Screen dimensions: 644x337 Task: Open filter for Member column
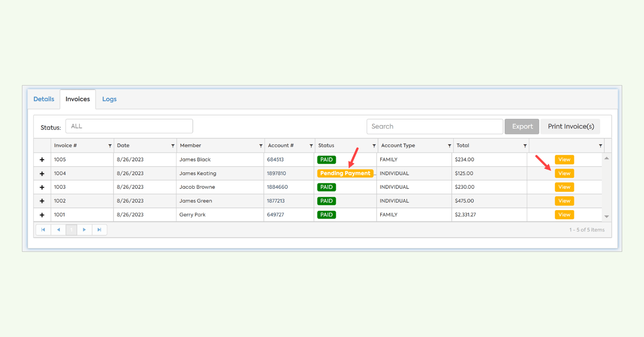pos(261,146)
